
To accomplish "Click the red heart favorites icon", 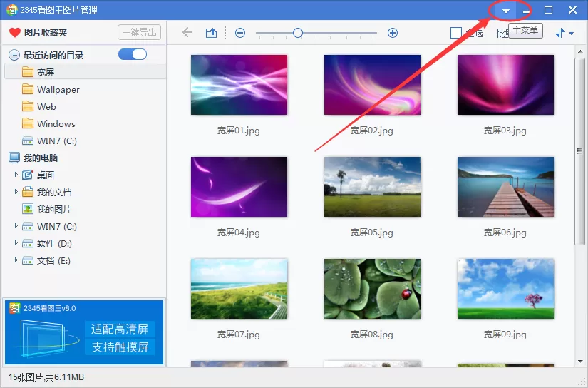I will tap(15, 33).
